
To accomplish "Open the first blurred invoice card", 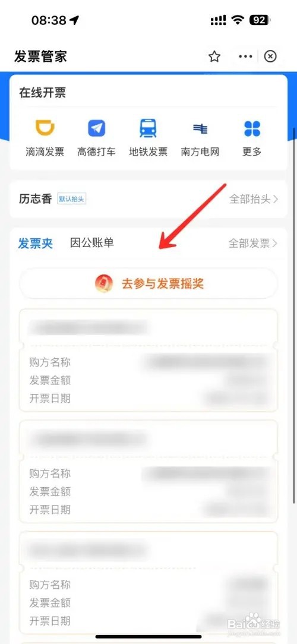I will click(x=148, y=360).
